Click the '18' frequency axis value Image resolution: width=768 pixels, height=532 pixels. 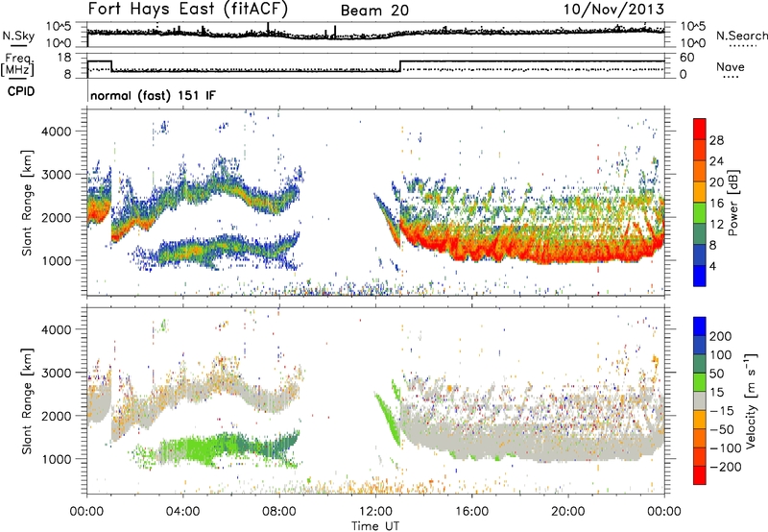(64, 58)
